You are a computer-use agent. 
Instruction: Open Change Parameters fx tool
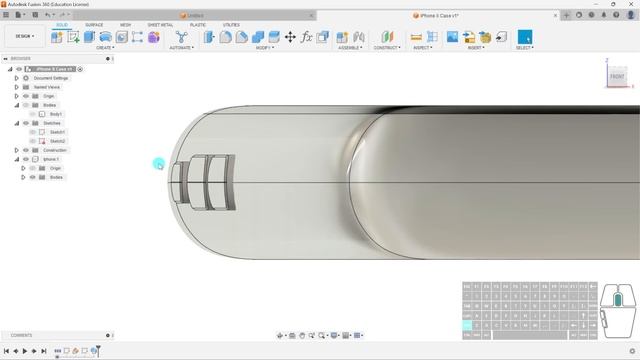[306, 37]
